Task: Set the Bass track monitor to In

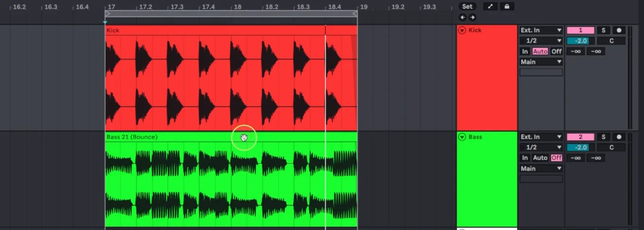Action: click(x=525, y=158)
